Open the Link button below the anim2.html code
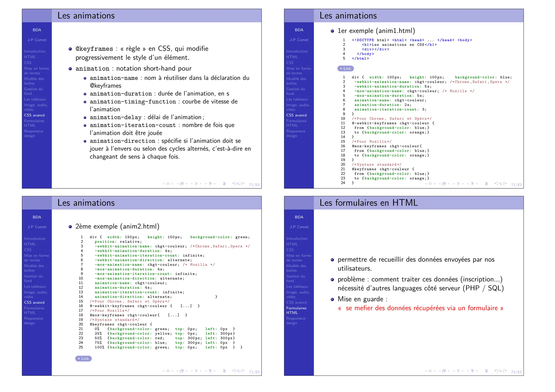Image resolution: width=555 pixels, height=392 pixels. point(83,359)
